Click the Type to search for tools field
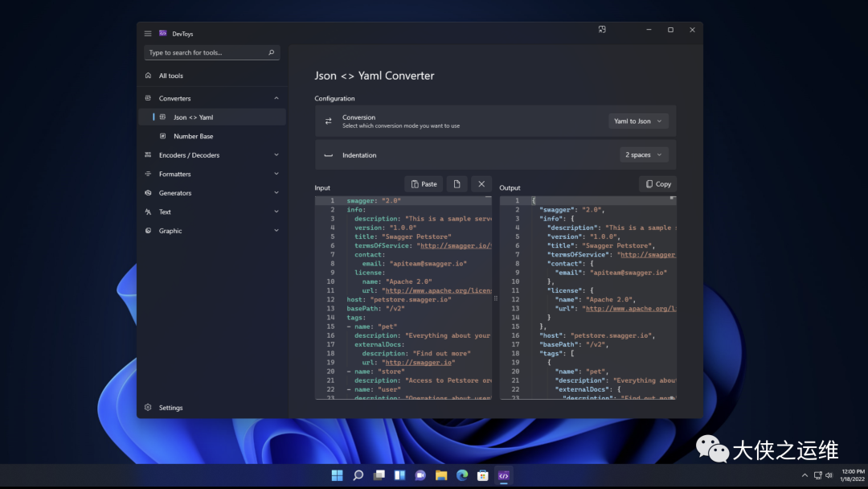The width and height of the screenshot is (868, 489). coord(211,52)
